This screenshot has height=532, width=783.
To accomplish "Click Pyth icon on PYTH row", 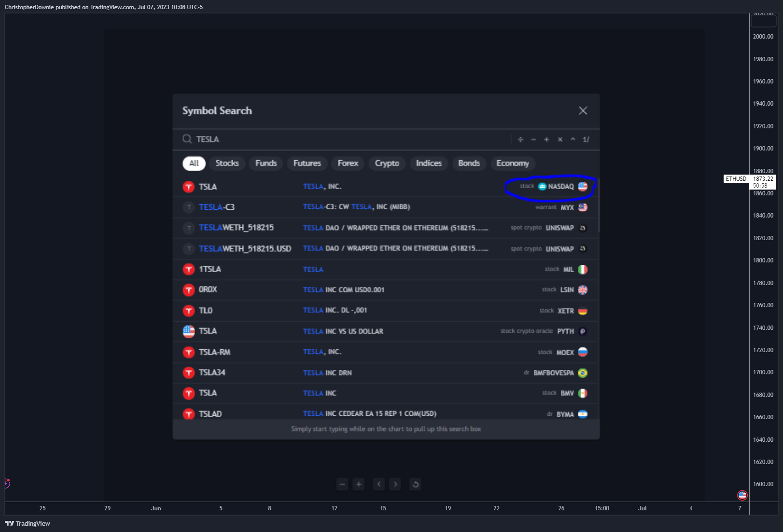I will tap(583, 331).
